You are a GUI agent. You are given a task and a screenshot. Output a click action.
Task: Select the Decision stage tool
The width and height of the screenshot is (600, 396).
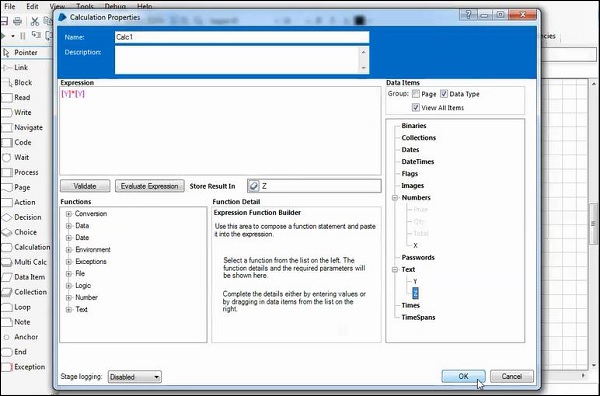pyautogui.click(x=22, y=217)
